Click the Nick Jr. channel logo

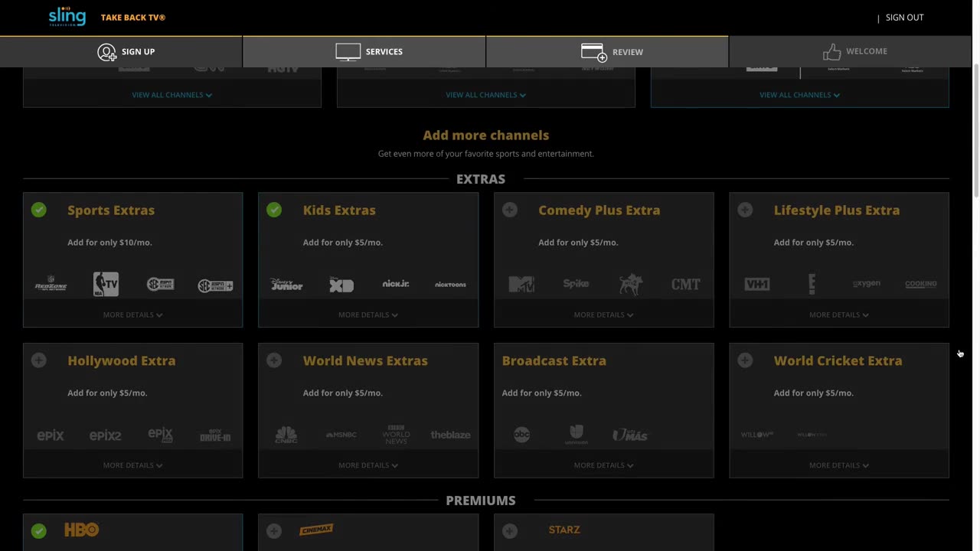(x=396, y=284)
